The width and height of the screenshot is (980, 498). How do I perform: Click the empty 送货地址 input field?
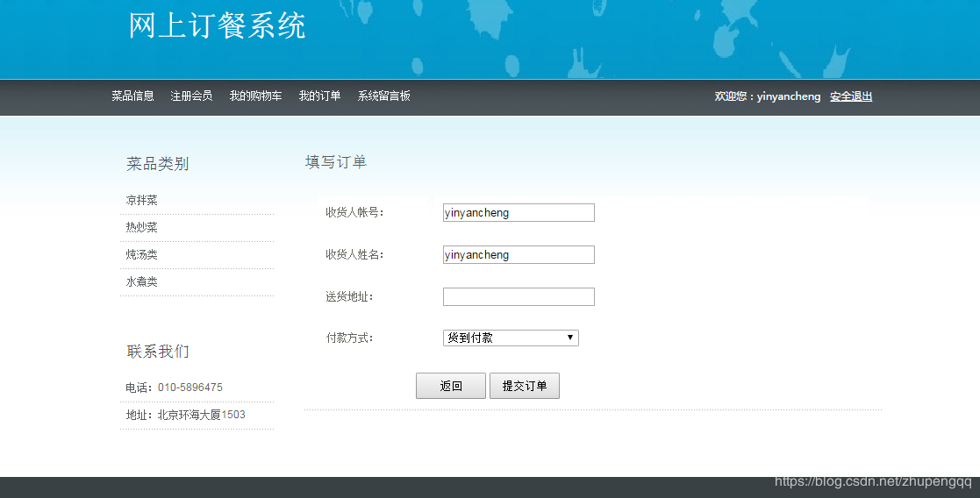(519, 297)
